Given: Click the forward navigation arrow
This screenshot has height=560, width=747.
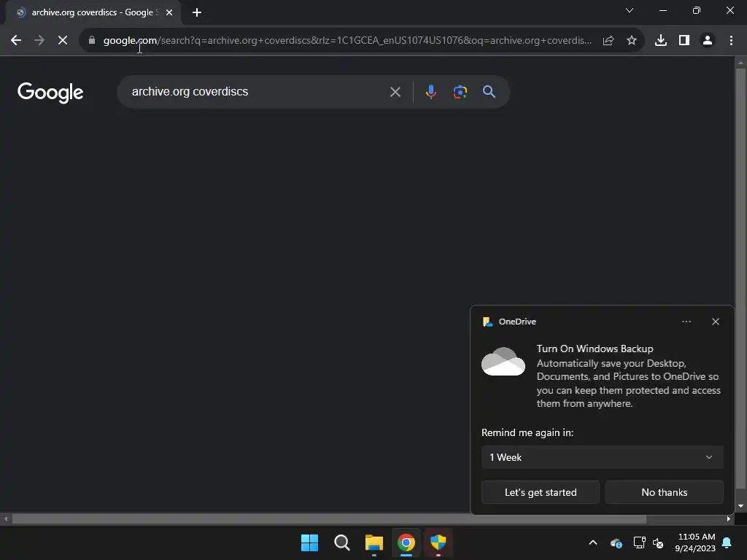Looking at the screenshot, I should click(39, 41).
